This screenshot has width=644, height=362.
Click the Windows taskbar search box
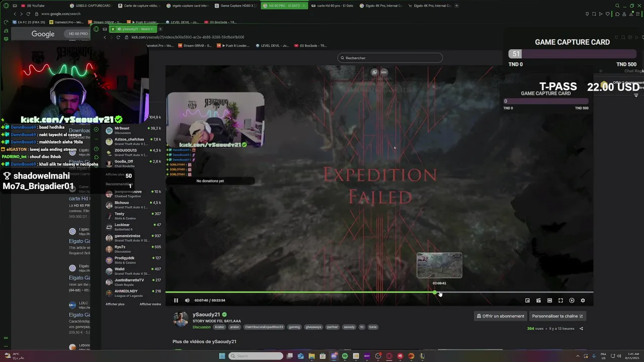pos(256,356)
